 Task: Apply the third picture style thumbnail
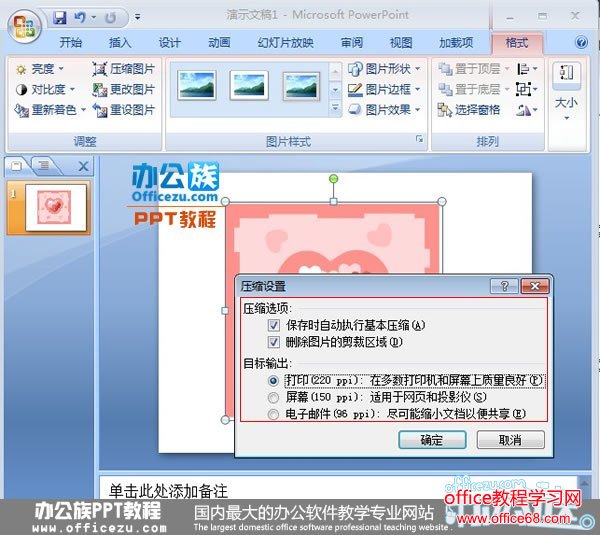tap(301, 86)
